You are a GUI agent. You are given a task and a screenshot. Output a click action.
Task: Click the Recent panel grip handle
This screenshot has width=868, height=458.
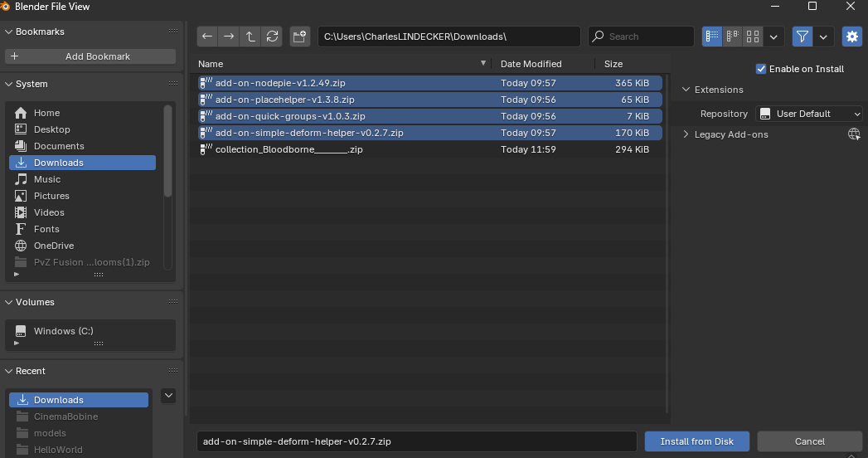(x=173, y=371)
